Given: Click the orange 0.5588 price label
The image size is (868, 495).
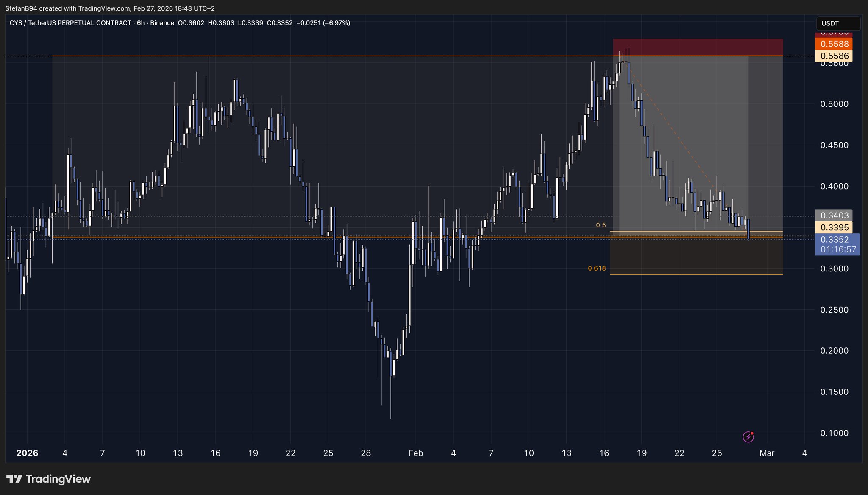Looking at the screenshot, I should pyautogui.click(x=834, y=44).
